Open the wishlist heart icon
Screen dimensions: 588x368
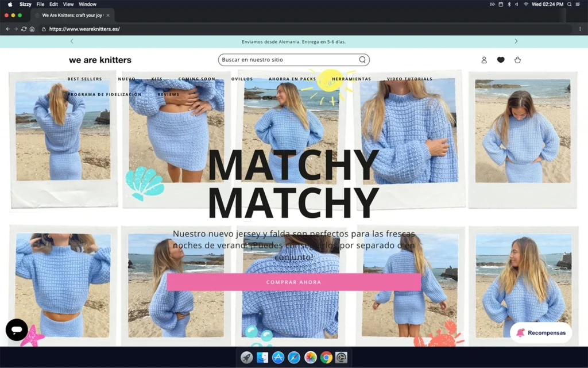501,60
